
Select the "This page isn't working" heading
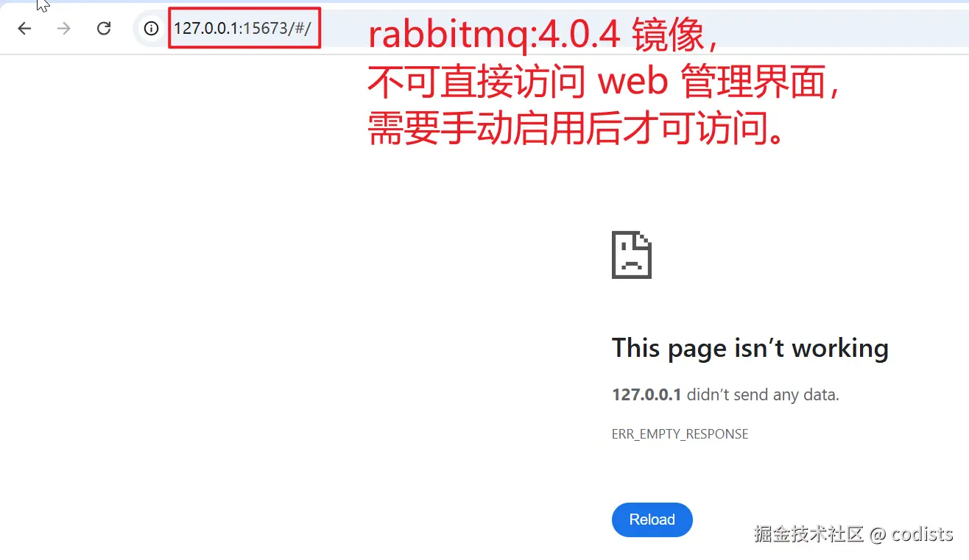pos(750,348)
